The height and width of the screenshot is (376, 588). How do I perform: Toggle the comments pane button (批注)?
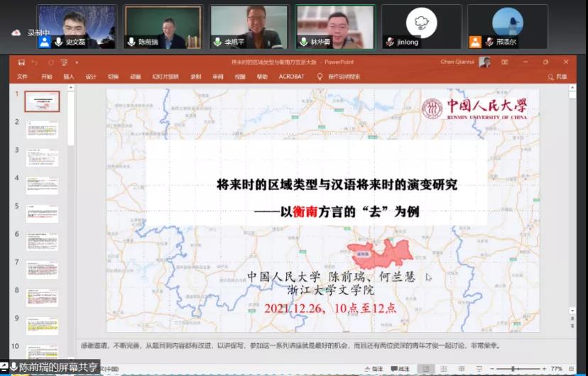400,369
